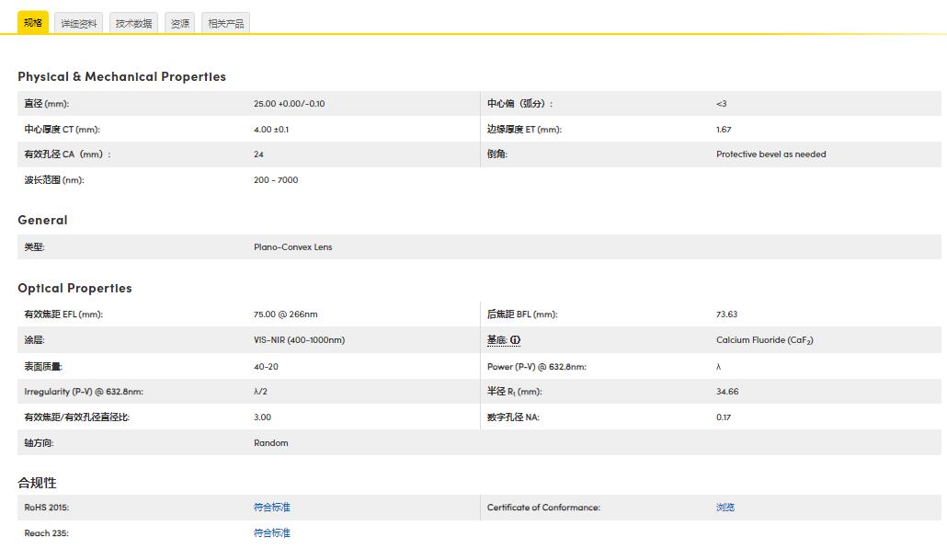Click the Calcium Fluoride (CaF2) value
This screenshot has width=947, height=560.
(x=764, y=340)
